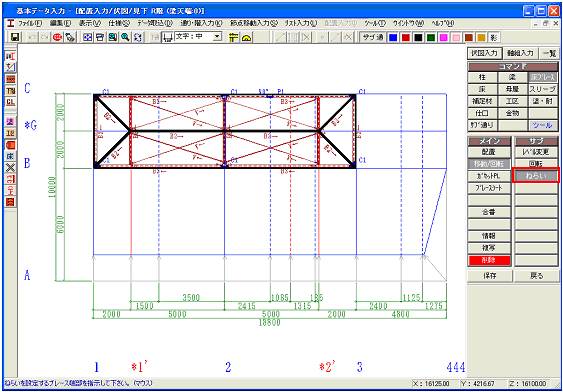Open the 表示(V) menu
The width and height of the screenshot is (563, 392).
tap(90, 23)
